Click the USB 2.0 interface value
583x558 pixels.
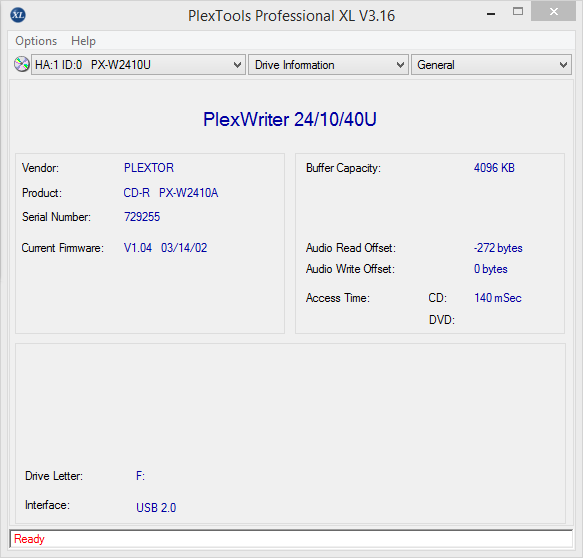(x=156, y=507)
